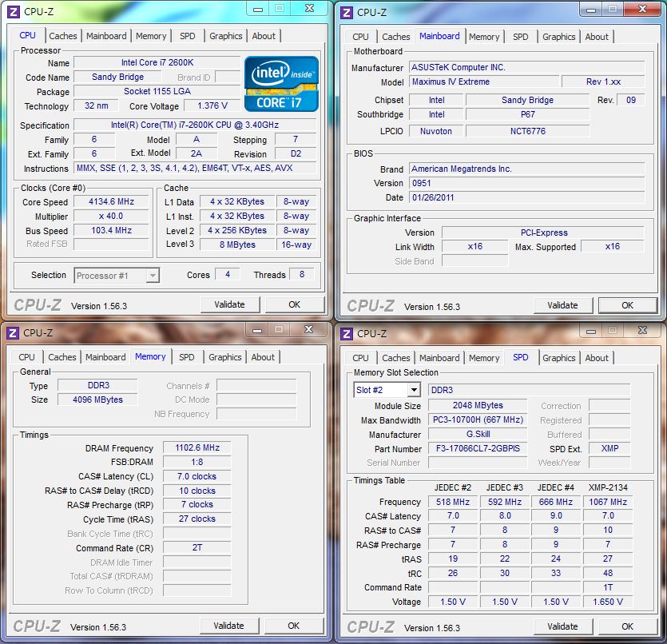Open Mainboard tab in the Memory Slot Selection window
The height and width of the screenshot is (644, 667).
tap(439, 358)
